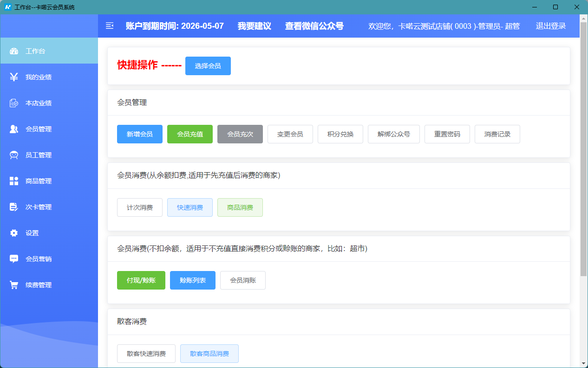588x368 pixels.
Task: Click the scrollbar down arrow at the bottom right
Action: (x=583, y=363)
